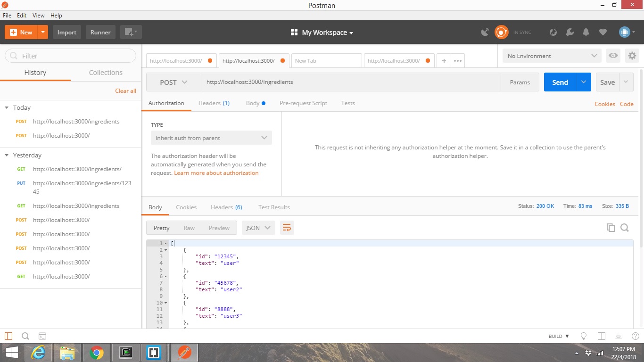The height and width of the screenshot is (362, 644).
Task: Click the lightbulb icon in status bar
Action: [x=584, y=336]
